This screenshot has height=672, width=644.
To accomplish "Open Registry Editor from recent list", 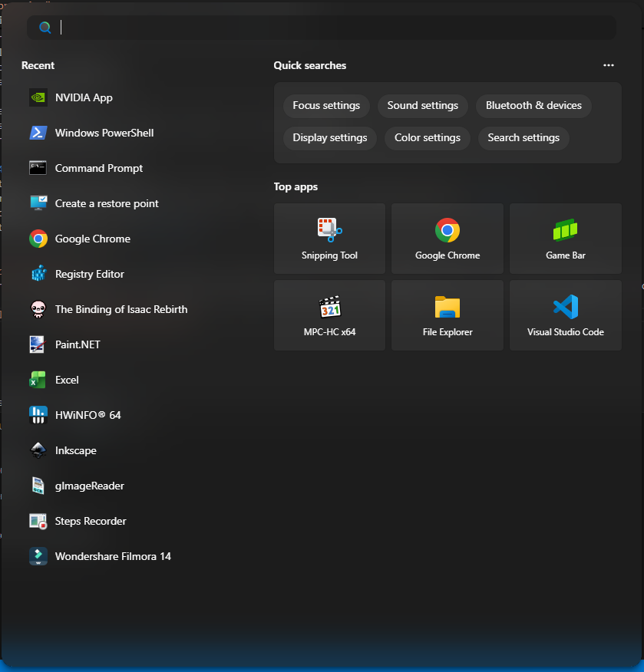I will 89,274.
